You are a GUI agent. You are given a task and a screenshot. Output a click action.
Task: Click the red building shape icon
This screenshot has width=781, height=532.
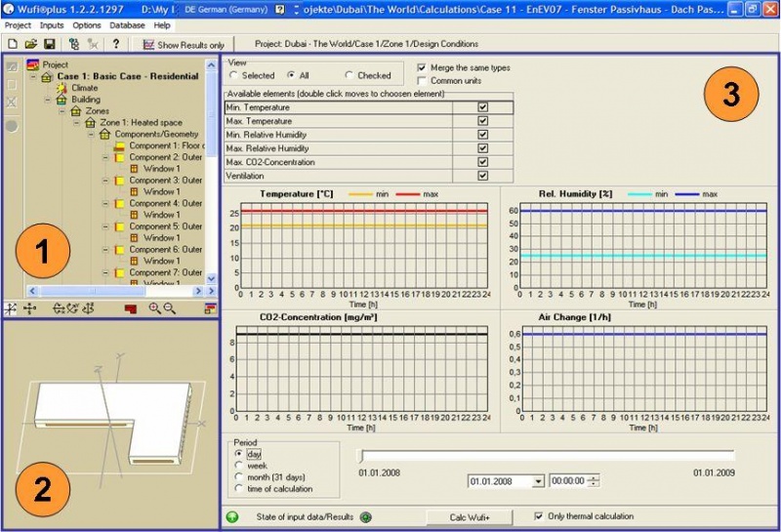tap(130, 308)
